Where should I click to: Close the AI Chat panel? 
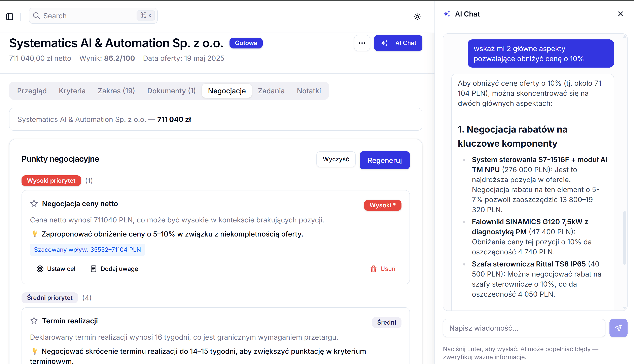pos(620,14)
